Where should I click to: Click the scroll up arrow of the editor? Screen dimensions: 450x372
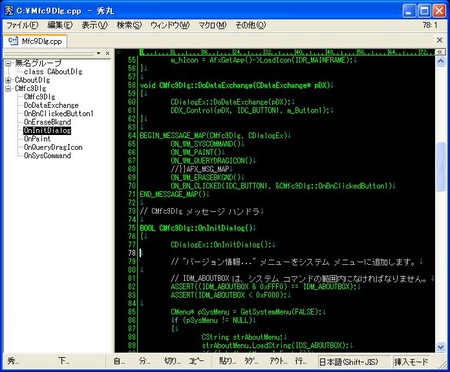(x=440, y=61)
